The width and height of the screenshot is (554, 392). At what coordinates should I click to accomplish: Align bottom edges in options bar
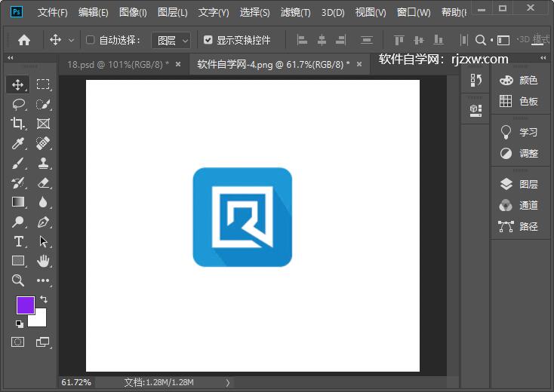(438, 40)
